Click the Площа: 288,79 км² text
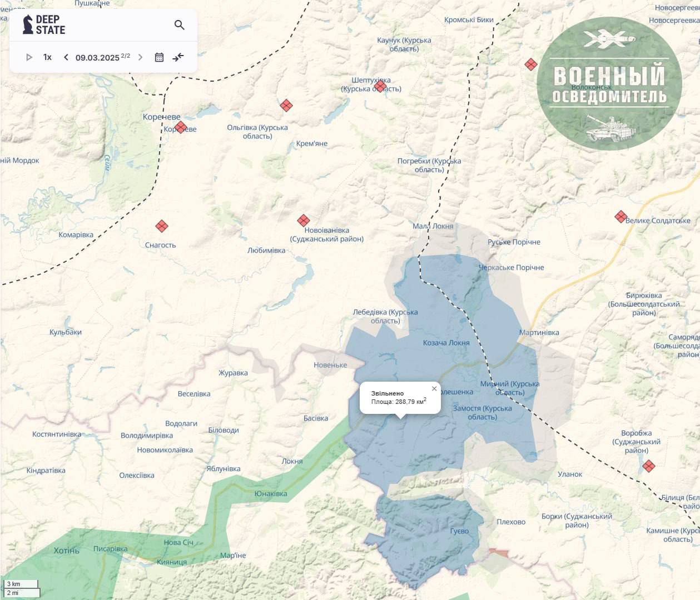 pyautogui.click(x=399, y=401)
